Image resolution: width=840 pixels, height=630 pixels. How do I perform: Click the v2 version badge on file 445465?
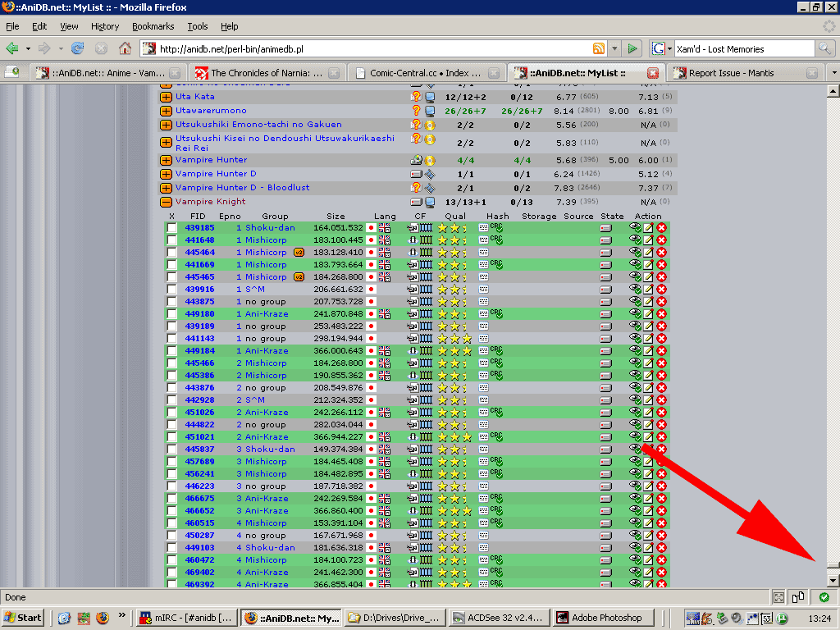pos(299,277)
